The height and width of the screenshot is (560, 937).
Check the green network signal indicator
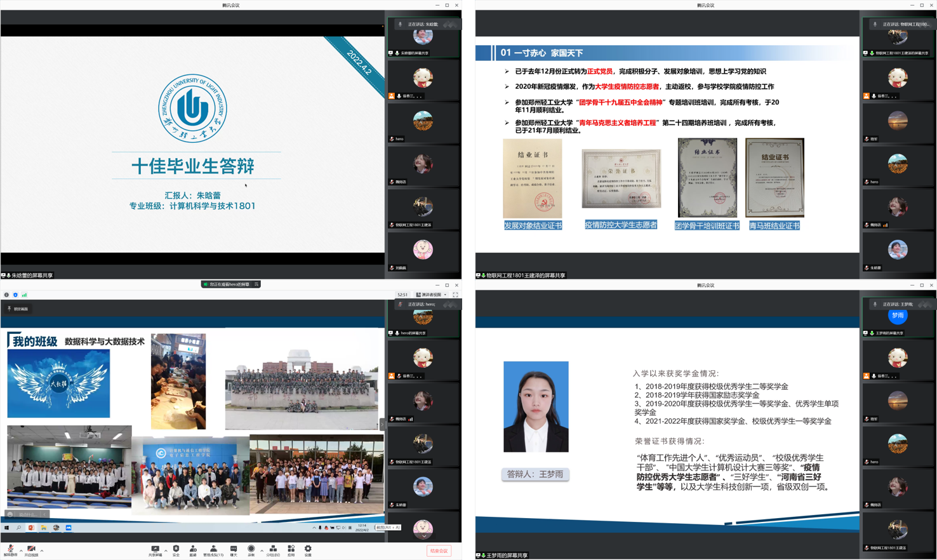click(x=24, y=295)
